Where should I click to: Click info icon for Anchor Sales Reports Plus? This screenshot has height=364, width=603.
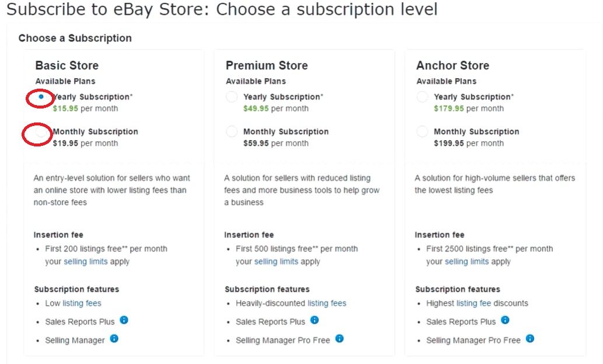(x=506, y=320)
